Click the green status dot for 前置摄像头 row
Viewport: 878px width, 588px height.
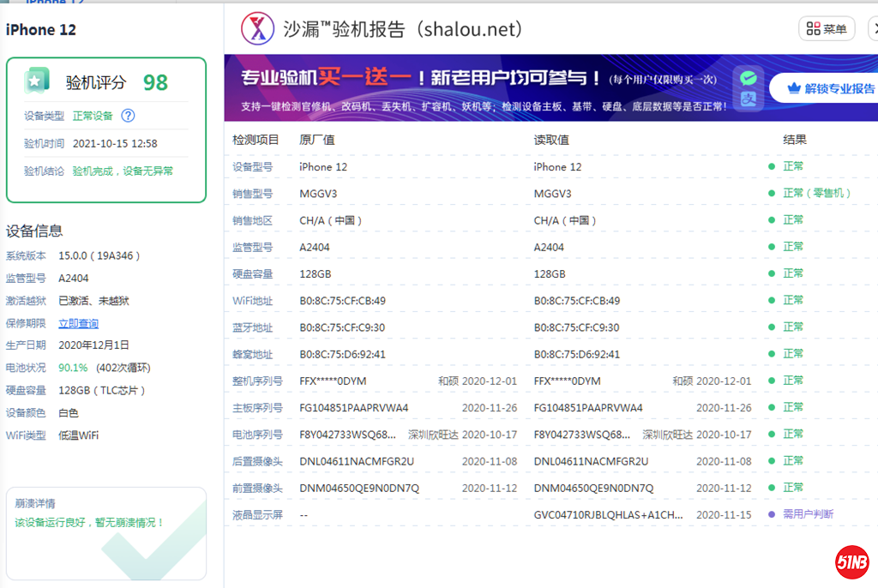(772, 488)
